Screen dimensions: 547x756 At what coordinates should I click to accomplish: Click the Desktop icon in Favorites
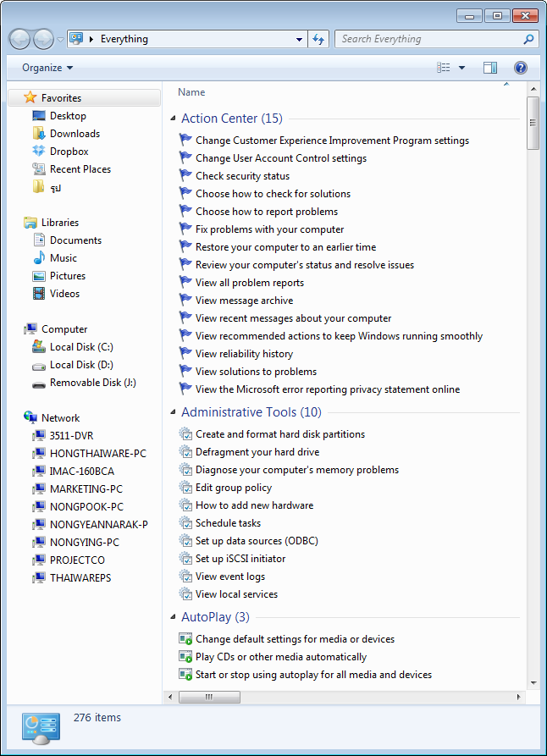coord(39,116)
